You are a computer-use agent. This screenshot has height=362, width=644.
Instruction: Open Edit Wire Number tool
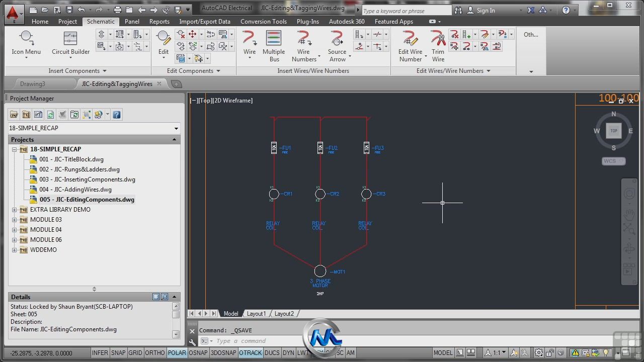[411, 46]
